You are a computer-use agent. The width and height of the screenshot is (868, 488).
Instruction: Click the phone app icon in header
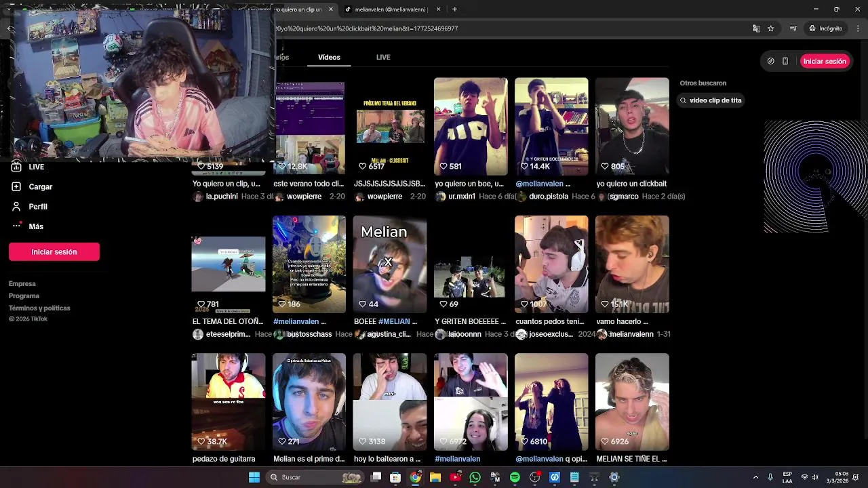(x=785, y=61)
